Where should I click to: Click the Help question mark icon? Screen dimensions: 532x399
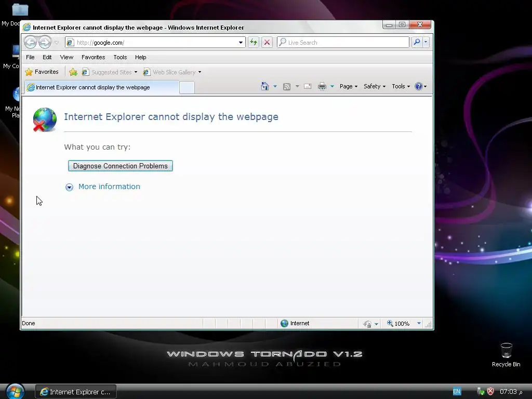point(419,86)
